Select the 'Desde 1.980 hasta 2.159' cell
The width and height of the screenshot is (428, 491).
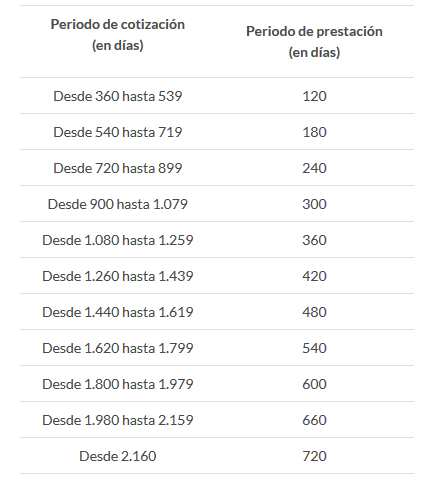pyautogui.click(x=118, y=420)
